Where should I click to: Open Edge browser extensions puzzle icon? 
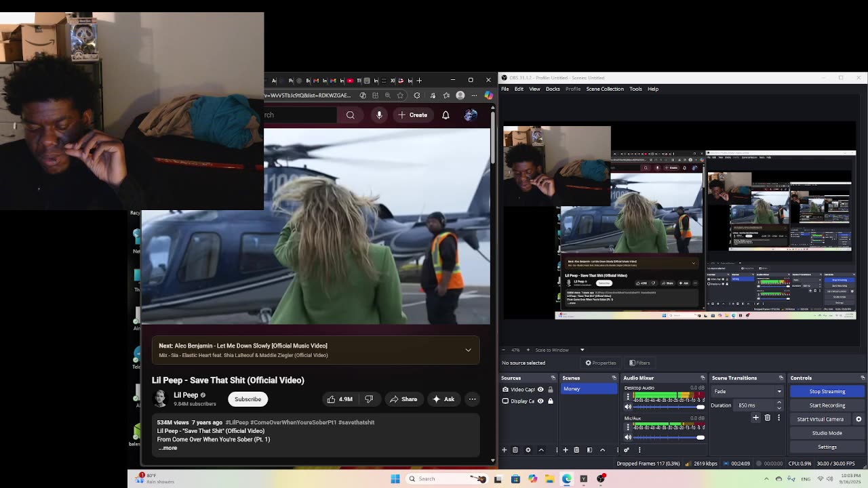(417, 96)
